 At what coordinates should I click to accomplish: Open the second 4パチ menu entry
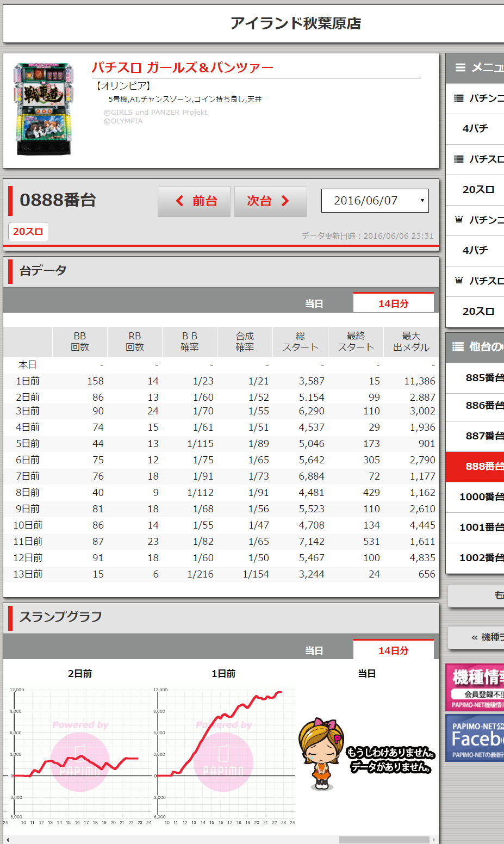(475, 251)
